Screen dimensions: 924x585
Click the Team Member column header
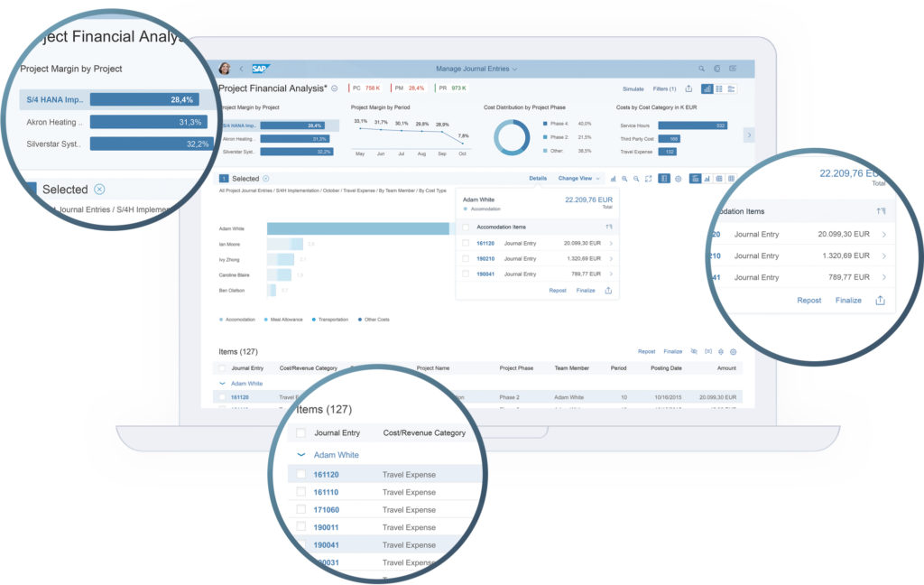point(571,368)
